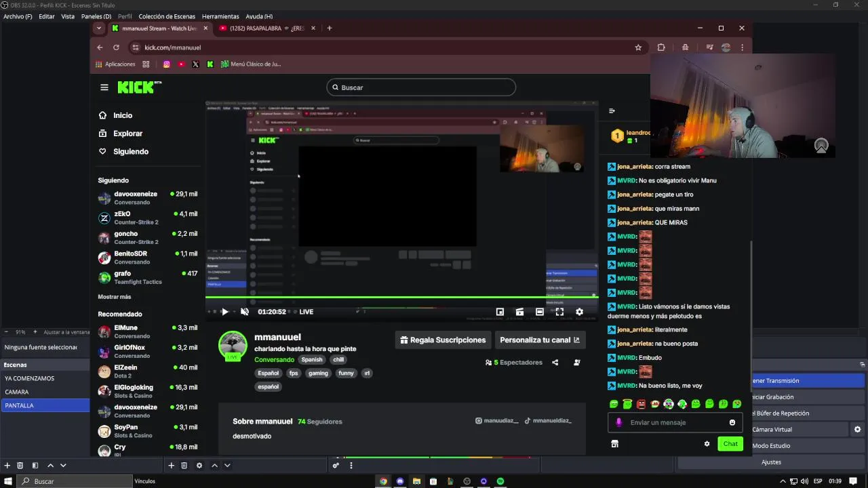This screenshot has width=868, height=488.
Task: Open goncho channel in followed list
Action: coord(148,237)
